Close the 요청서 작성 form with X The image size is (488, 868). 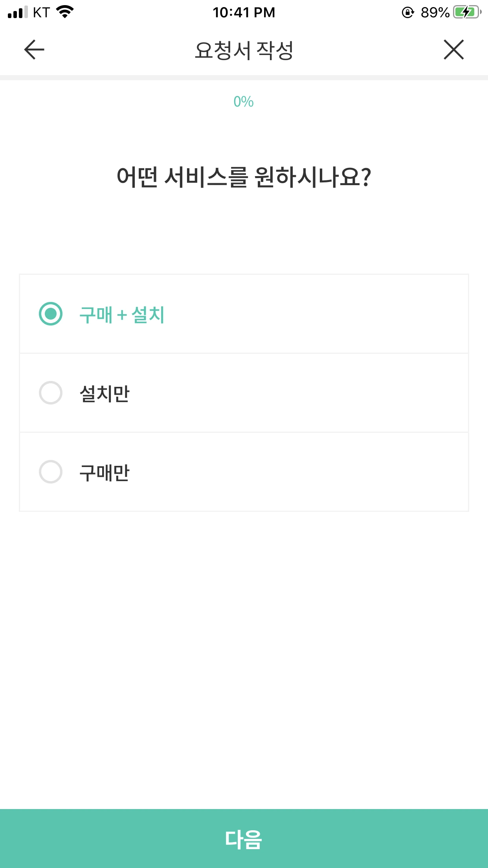pyautogui.click(x=454, y=50)
